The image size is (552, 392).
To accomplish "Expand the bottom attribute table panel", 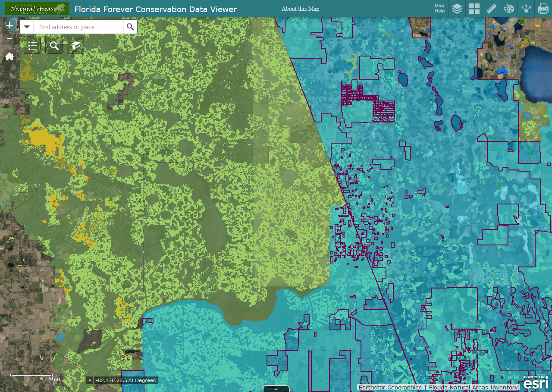I will [276, 389].
